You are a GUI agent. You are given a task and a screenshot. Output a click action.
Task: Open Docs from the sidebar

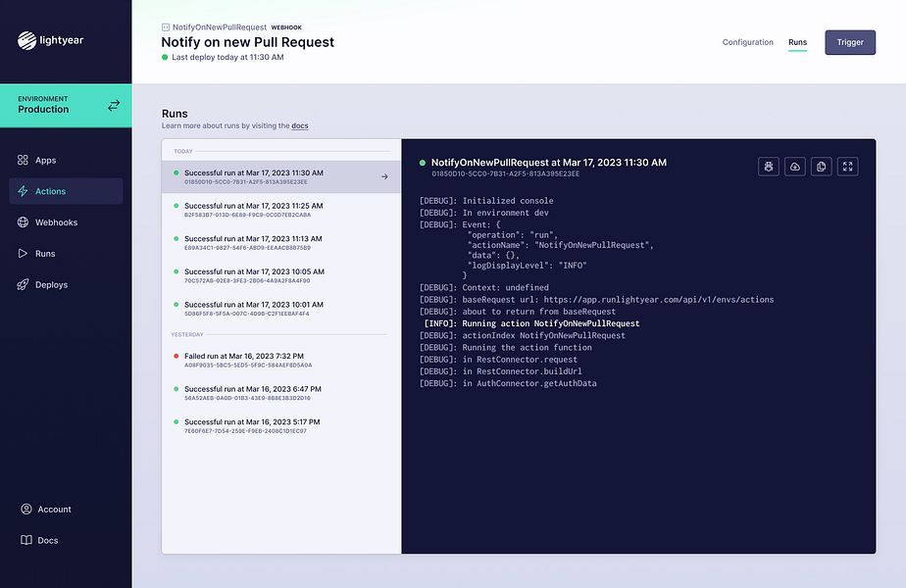[39, 540]
